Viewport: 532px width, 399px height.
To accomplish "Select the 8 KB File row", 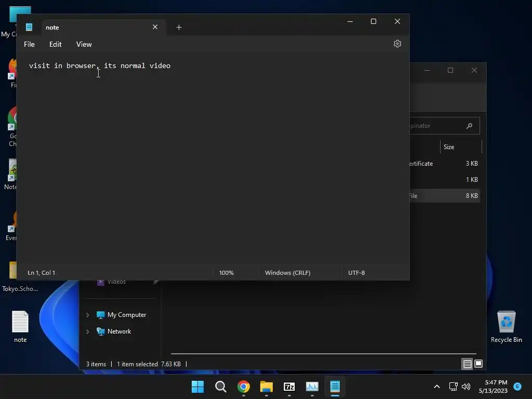I will [x=445, y=196].
